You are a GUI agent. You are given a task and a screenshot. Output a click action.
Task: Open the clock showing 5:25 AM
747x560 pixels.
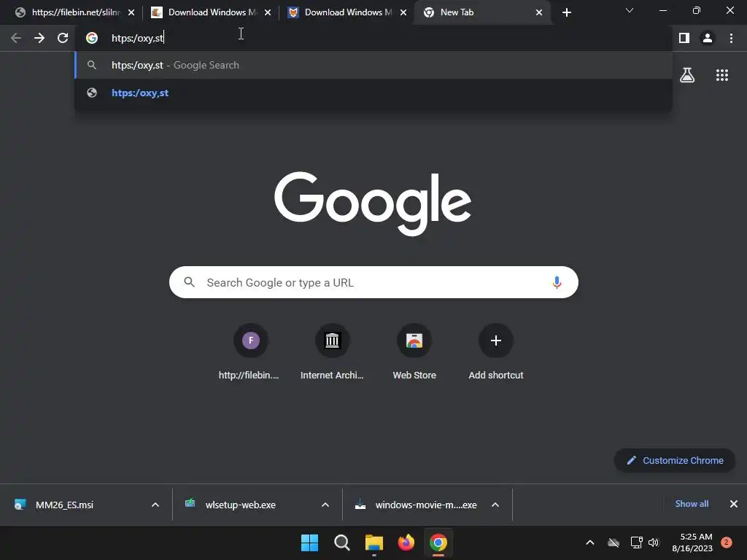(692, 542)
